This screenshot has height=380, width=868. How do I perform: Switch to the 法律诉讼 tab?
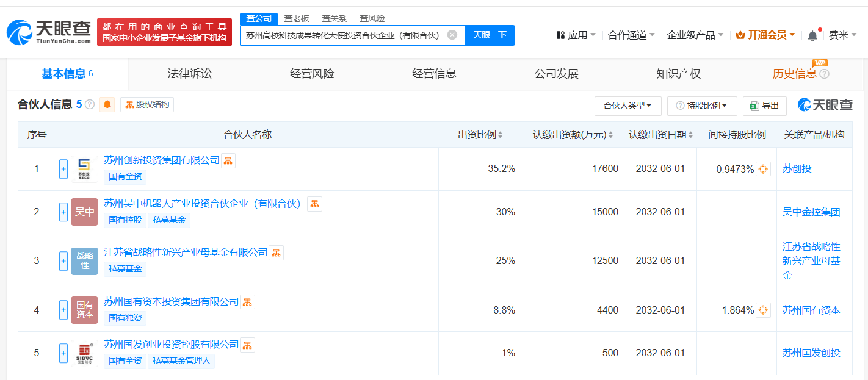point(190,74)
